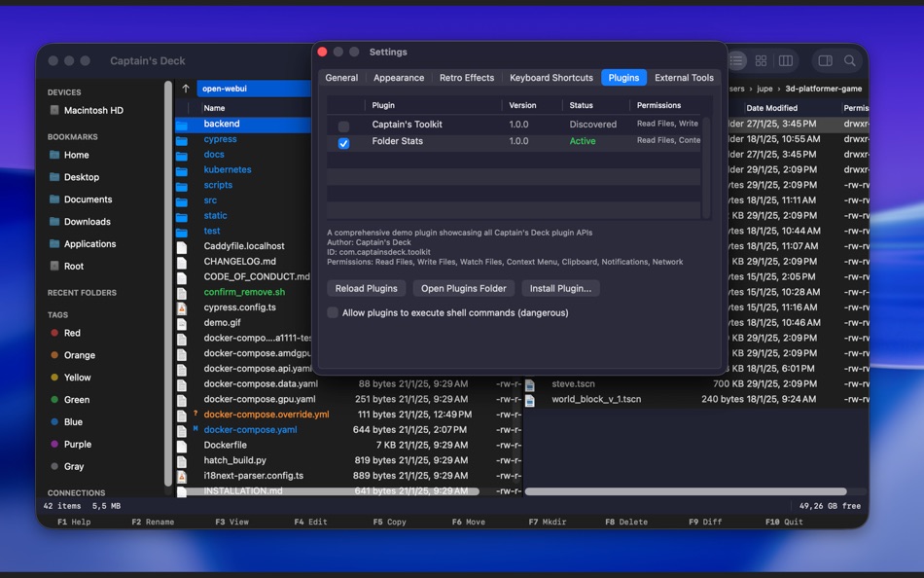Select the backend folder row
This screenshot has width=924, height=578.
coord(243,124)
